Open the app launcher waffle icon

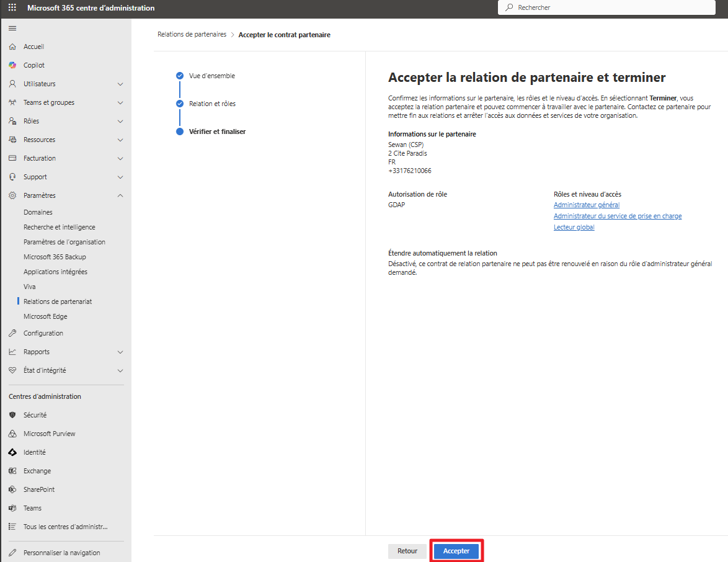[12, 7]
